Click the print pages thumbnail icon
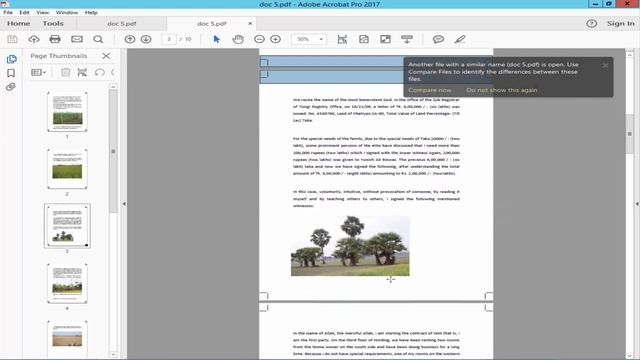Viewport: 640px width, 360px height. [82, 72]
